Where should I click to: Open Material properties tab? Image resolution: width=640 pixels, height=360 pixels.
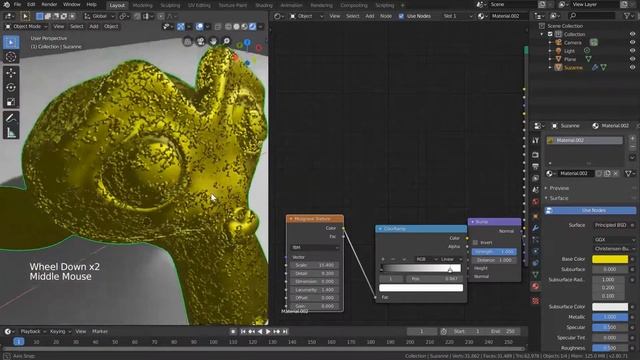coord(535,286)
